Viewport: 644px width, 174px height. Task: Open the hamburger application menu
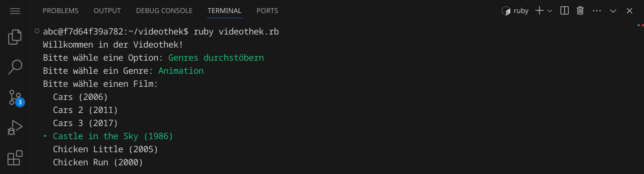tap(15, 11)
